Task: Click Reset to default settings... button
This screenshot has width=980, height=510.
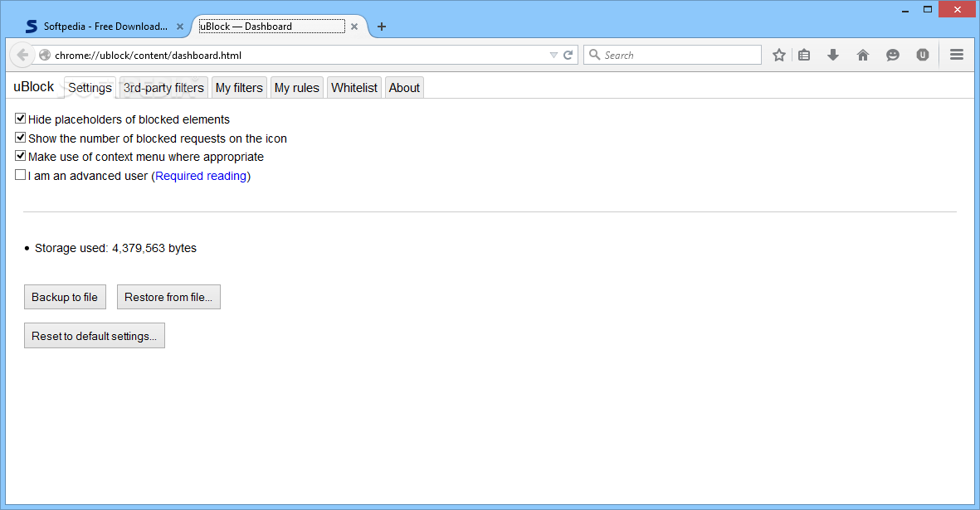Action: click(95, 336)
